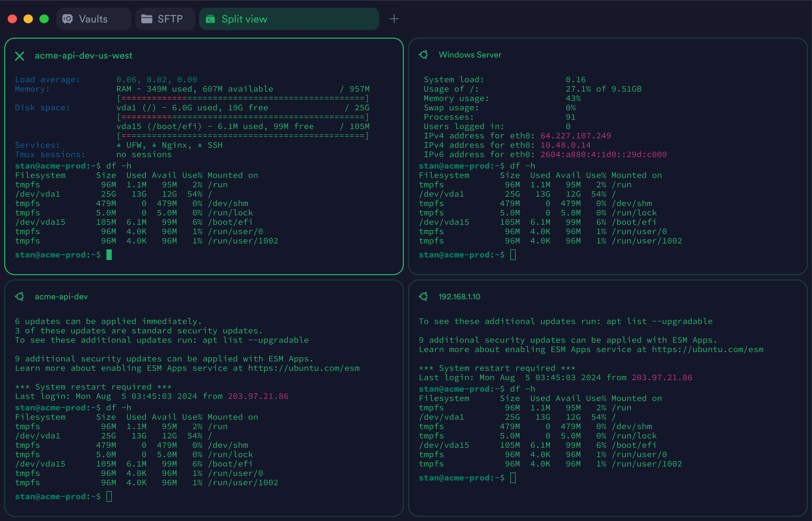
Task: Click the Nginx service status entry
Action: coord(171,145)
